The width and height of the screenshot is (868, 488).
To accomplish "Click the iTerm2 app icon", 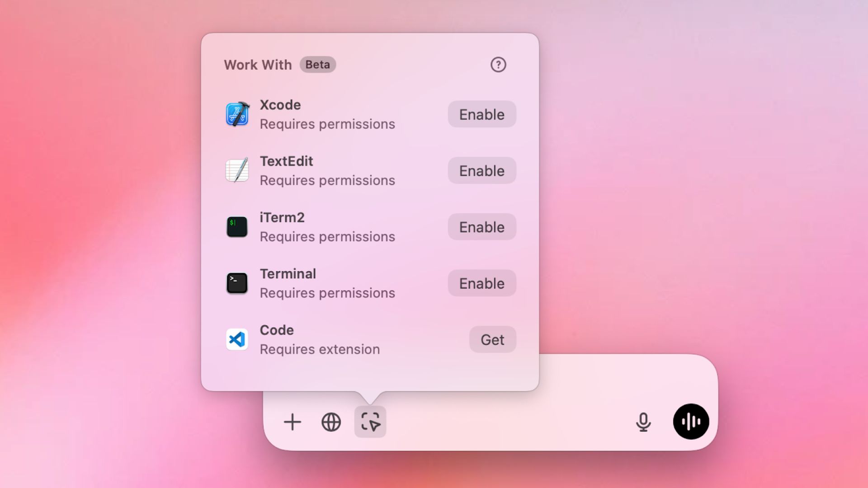I will pyautogui.click(x=237, y=226).
